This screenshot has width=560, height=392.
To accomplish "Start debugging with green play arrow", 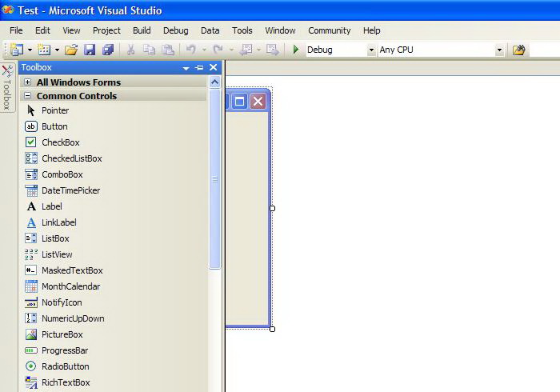I will pos(296,50).
